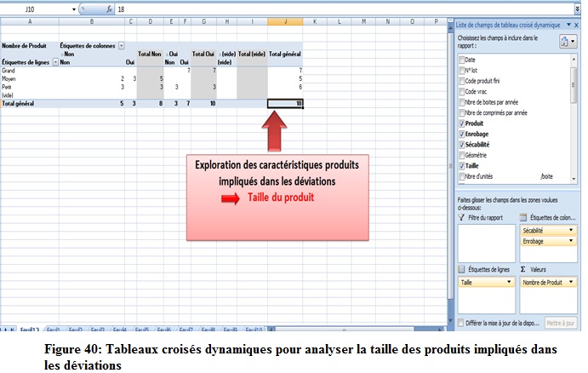
Task: Select the 'Total Oui' column header cell
Action: 204,54
